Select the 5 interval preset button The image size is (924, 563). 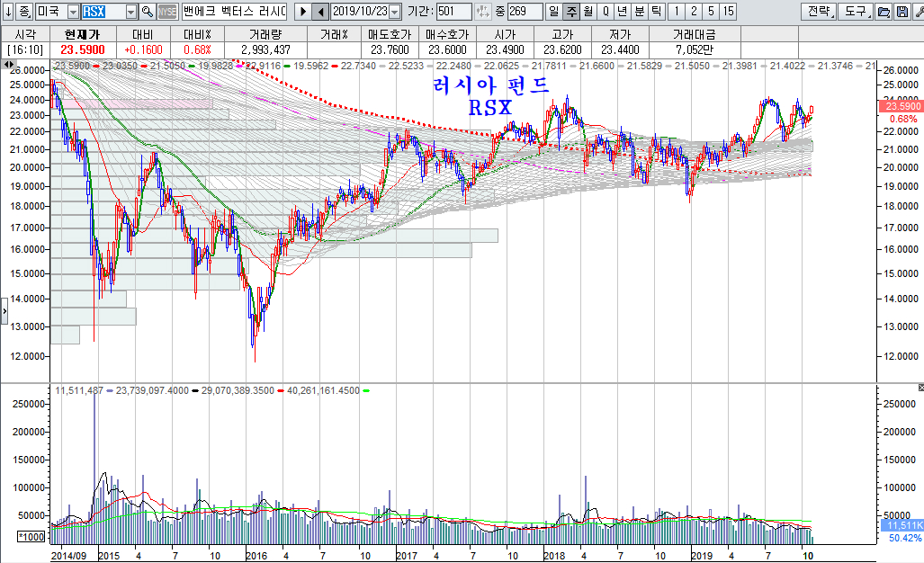711,11
